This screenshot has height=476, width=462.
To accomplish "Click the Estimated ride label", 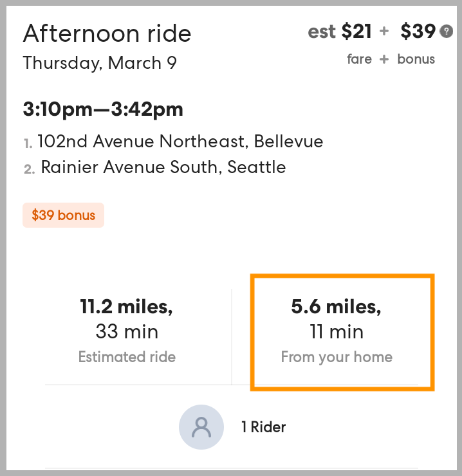I will coord(127,357).
